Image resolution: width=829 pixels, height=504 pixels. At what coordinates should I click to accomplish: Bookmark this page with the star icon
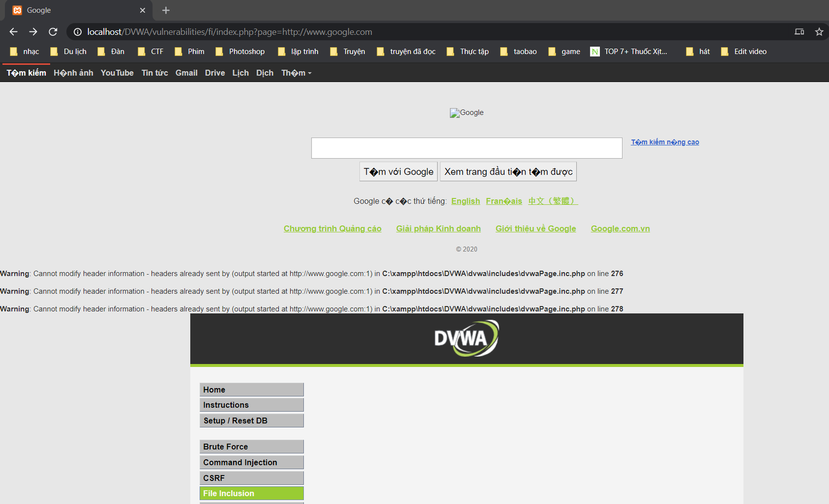tap(819, 32)
